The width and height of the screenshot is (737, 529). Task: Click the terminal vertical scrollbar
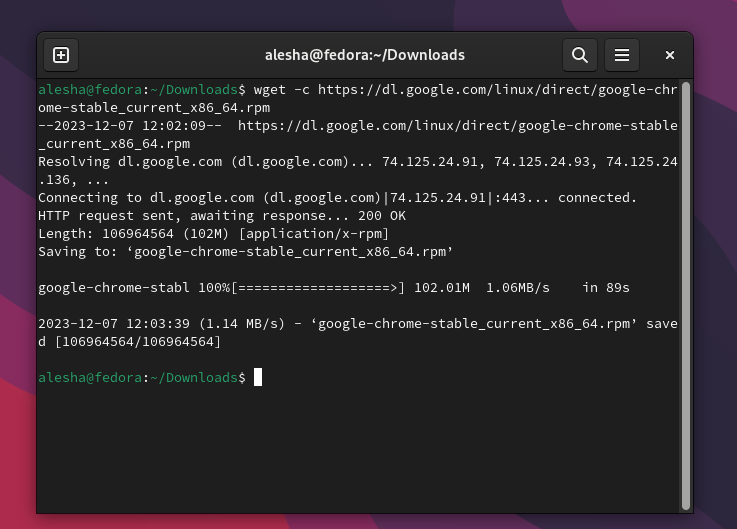686,295
